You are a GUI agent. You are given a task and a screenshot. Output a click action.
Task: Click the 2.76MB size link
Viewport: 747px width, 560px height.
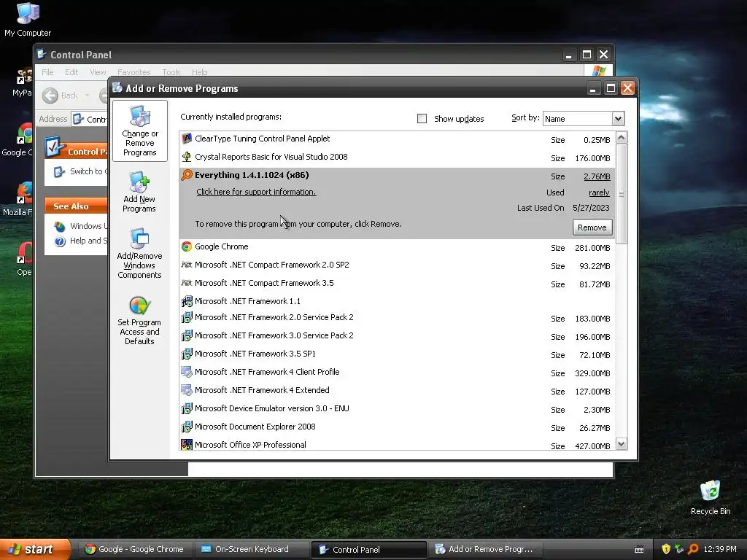pyautogui.click(x=597, y=176)
